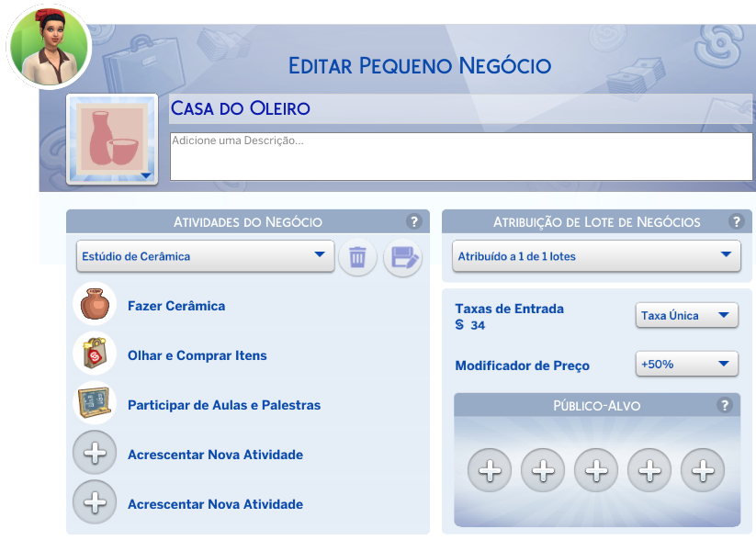This screenshot has width=756, height=540.
Task: Save the activity preset with disk icon
Action: click(403, 257)
